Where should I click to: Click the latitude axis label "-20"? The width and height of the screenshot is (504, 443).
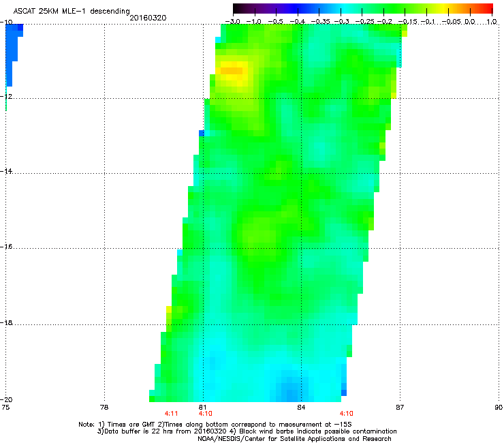6,399
